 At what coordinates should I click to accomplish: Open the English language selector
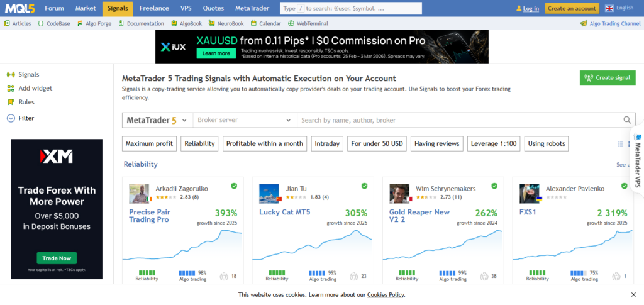click(625, 8)
